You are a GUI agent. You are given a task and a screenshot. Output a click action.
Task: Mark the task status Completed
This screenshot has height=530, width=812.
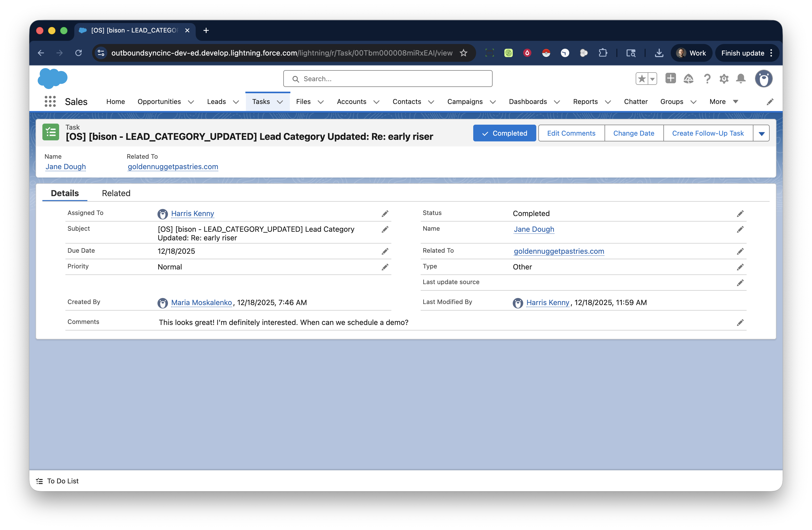tap(504, 133)
